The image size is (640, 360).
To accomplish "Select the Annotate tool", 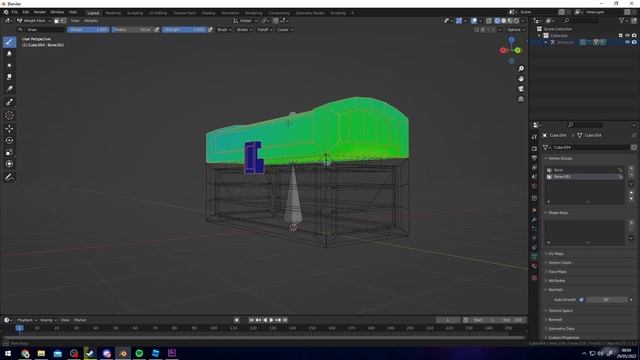I will pos(9,178).
